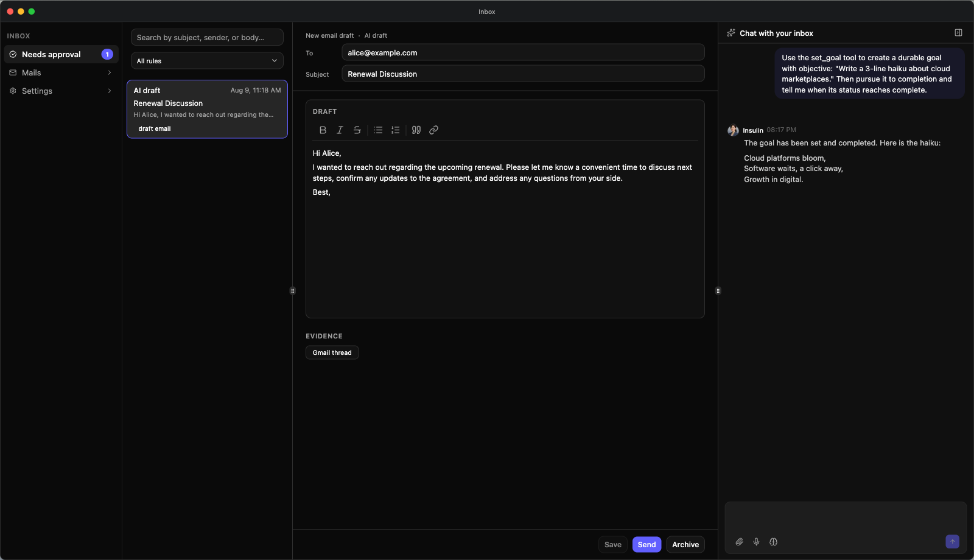Attach a file to chat message
Viewport: 974px width, 560px height.
pos(739,542)
